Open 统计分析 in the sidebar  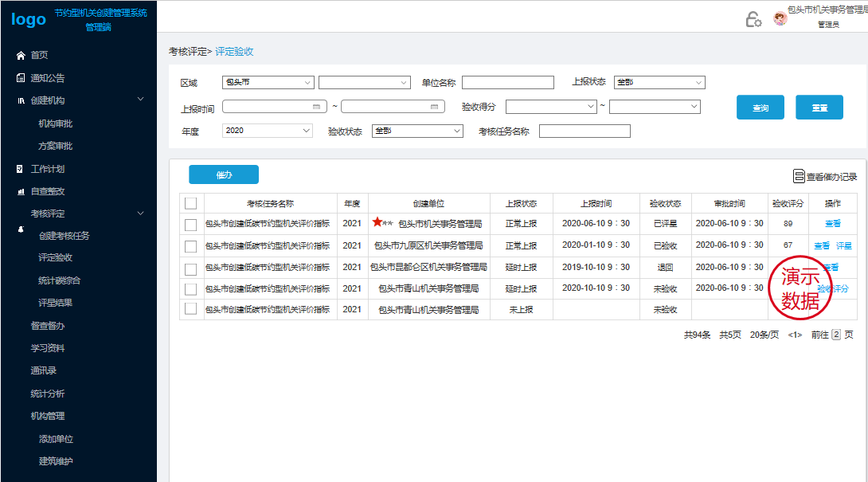48,394
